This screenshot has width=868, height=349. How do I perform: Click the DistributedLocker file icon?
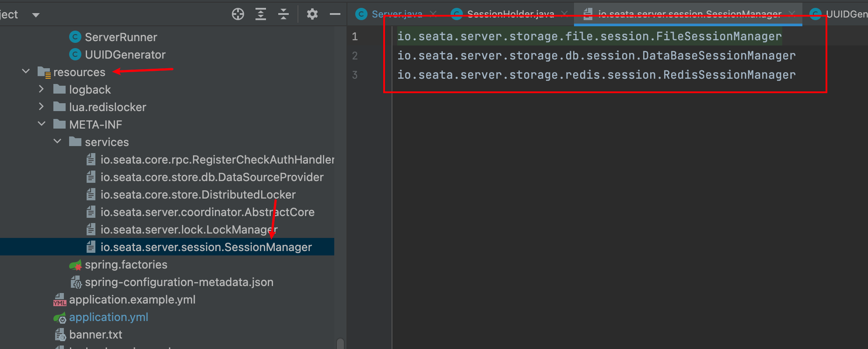[91, 194]
